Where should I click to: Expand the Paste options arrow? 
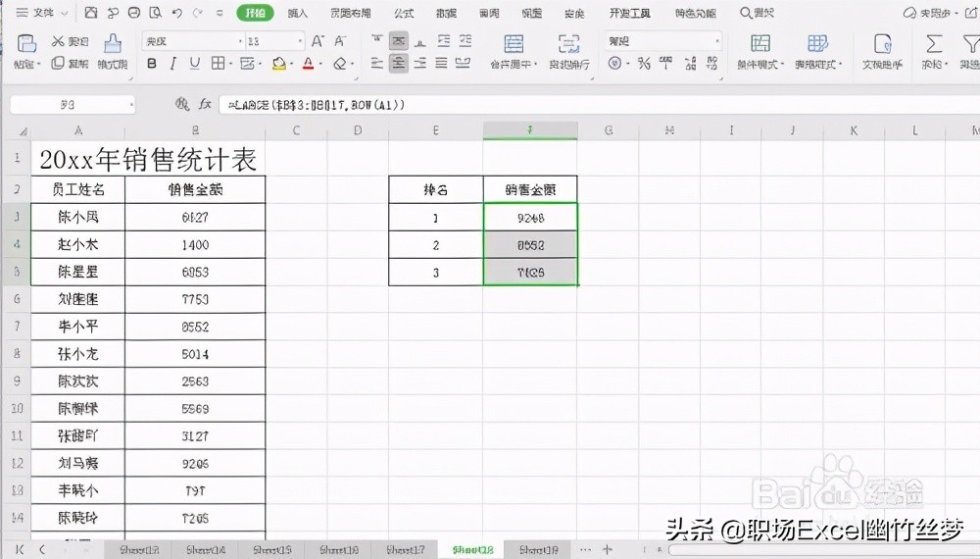pyautogui.click(x=39, y=65)
